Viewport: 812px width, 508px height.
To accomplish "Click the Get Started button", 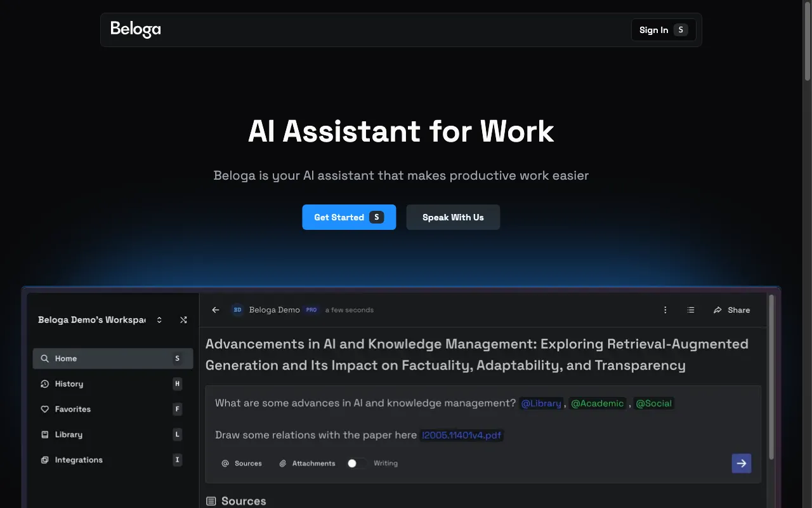I will pos(349,217).
